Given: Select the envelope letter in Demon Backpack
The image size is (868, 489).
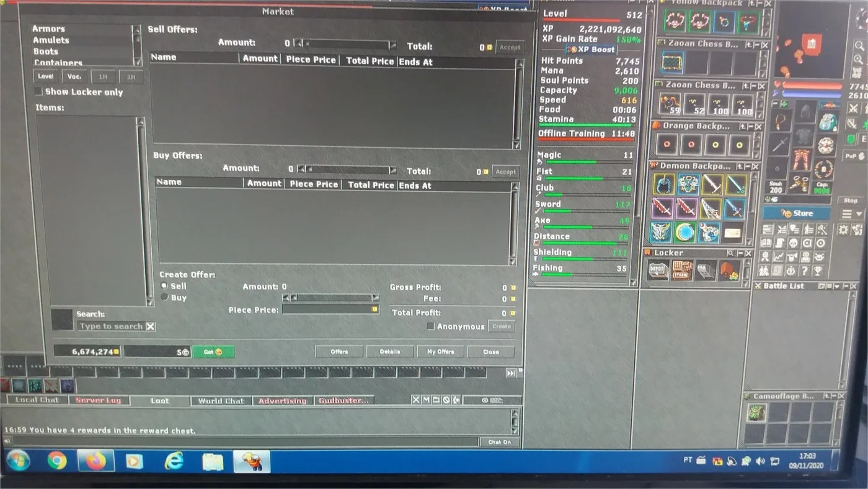Looking at the screenshot, I should (x=733, y=233).
